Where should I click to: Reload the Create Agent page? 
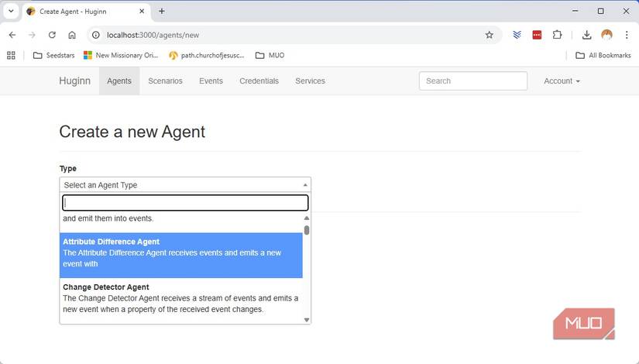click(x=52, y=35)
